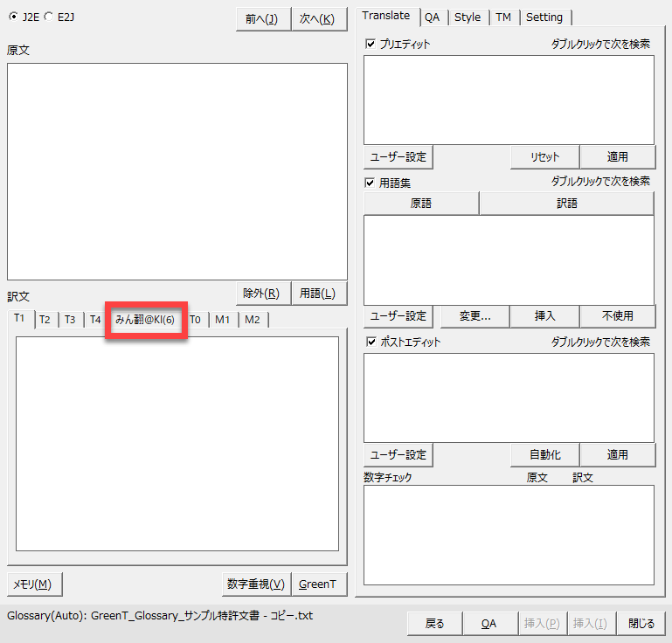The width and height of the screenshot is (672, 643).
Task: Select the E2J radio button
Action: pos(49,16)
